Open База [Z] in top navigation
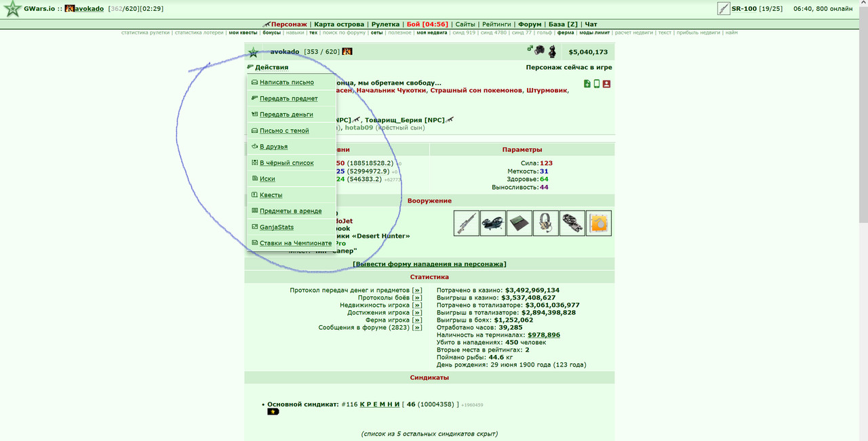The image size is (868, 441). coord(563,24)
